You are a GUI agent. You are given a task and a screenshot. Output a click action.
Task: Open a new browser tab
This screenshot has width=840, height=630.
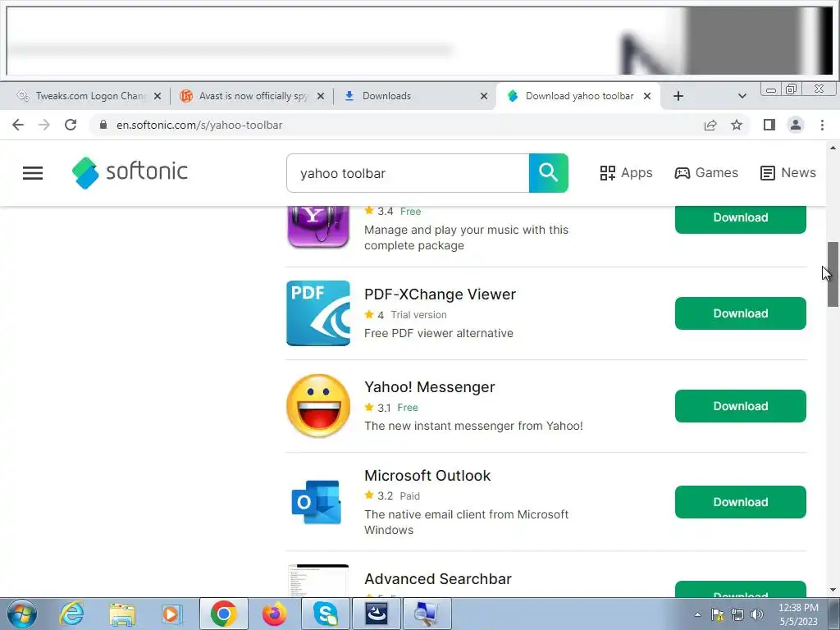pyautogui.click(x=678, y=96)
